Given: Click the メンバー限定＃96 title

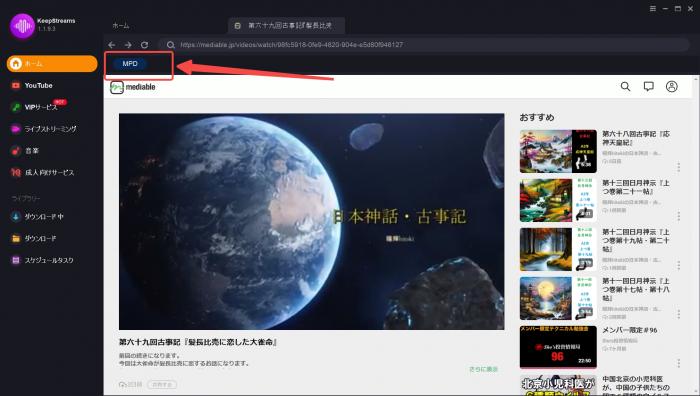Looking at the screenshot, I should coord(629,330).
